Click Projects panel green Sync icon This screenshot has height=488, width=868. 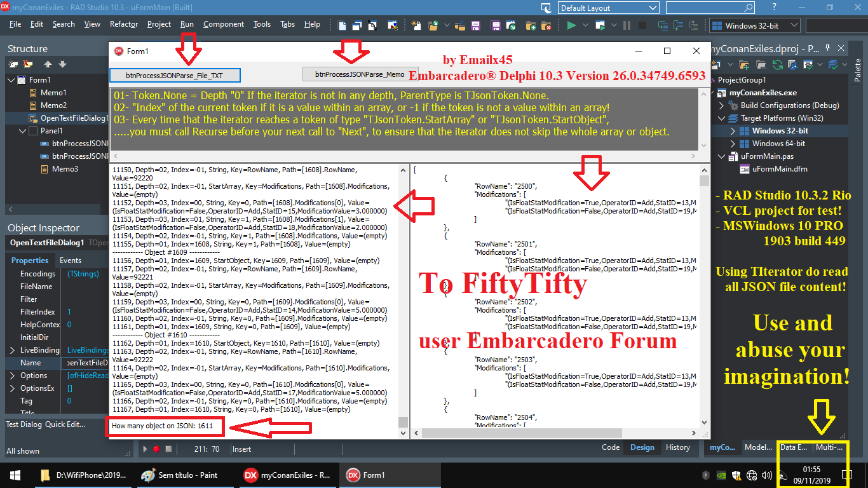(x=778, y=64)
